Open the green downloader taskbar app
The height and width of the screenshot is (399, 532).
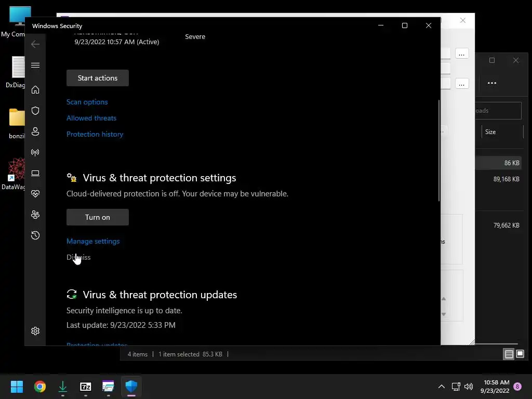point(63,387)
